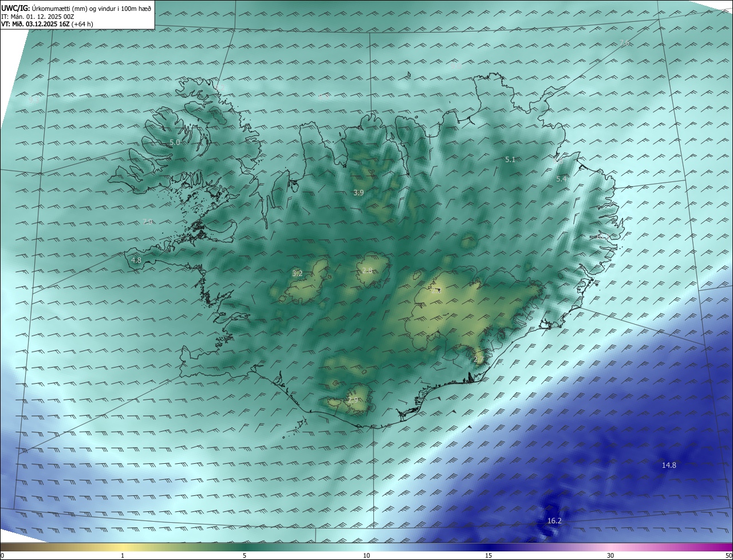This screenshot has height=560, width=733.
Task: Click the '1' label on the color scale
Action: point(123,555)
